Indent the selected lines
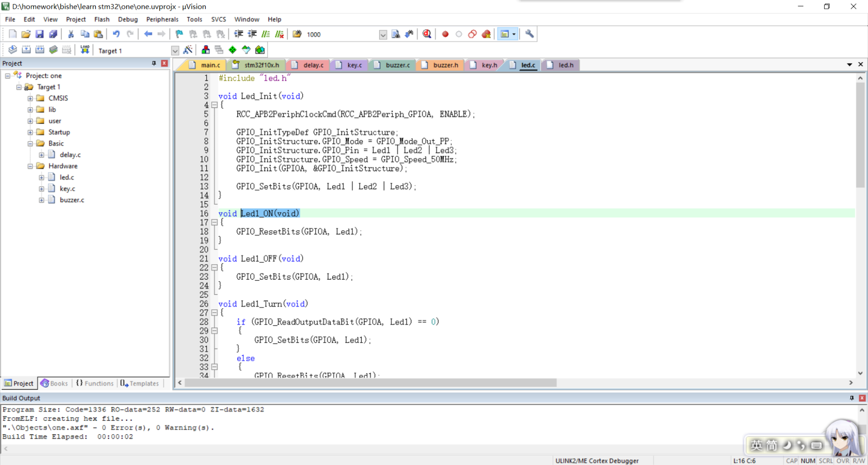Viewport: 868px width, 465px height. (x=239, y=34)
